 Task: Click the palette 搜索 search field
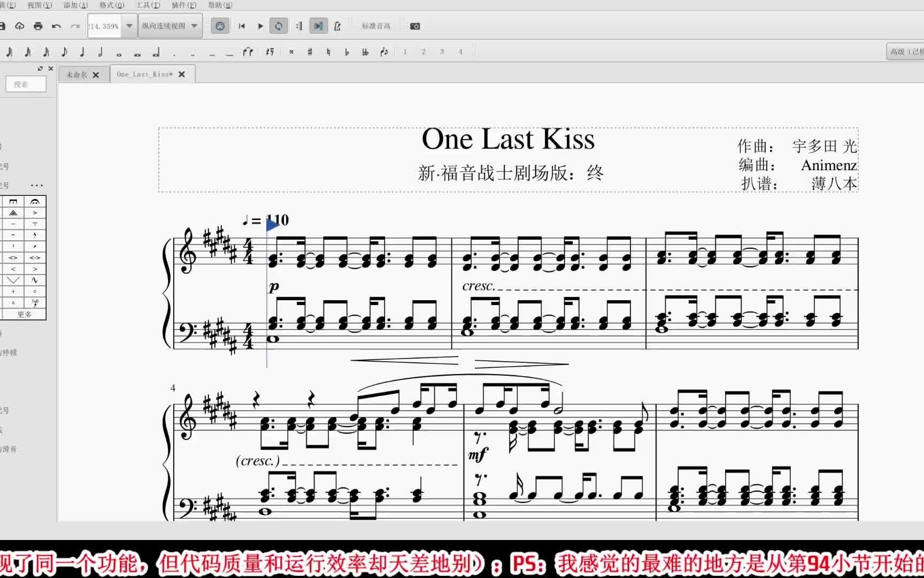26,84
